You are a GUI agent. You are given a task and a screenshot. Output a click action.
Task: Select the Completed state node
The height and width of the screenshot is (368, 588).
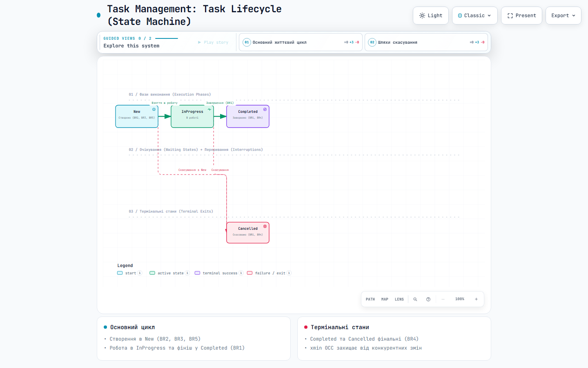pyautogui.click(x=248, y=117)
